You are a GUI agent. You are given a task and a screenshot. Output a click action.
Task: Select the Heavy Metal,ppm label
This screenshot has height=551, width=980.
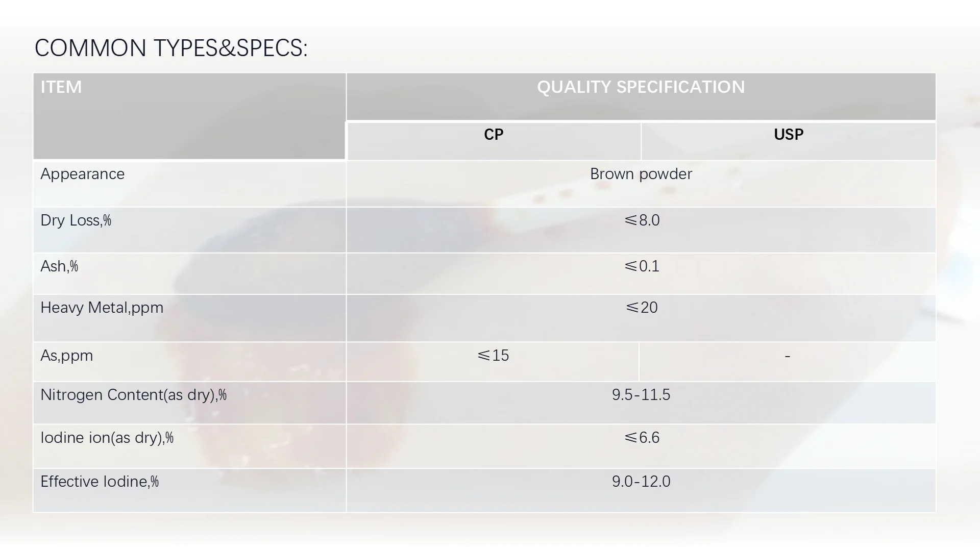[102, 308]
